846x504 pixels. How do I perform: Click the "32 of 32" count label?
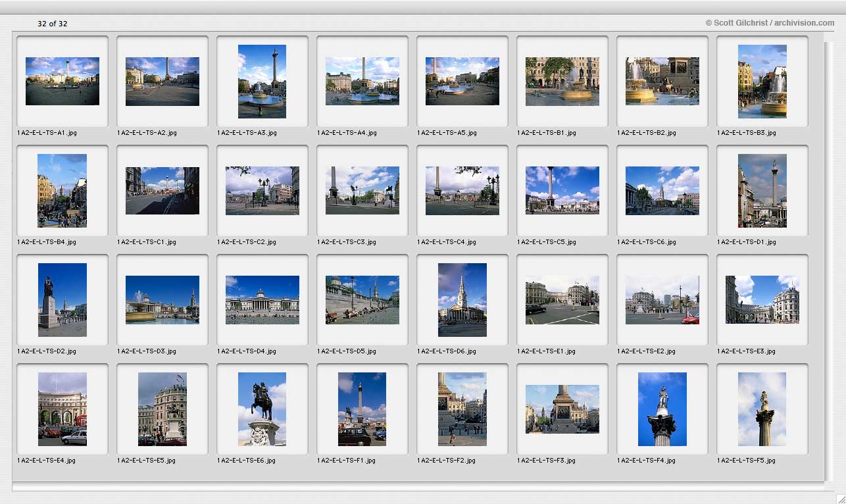(x=53, y=24)
